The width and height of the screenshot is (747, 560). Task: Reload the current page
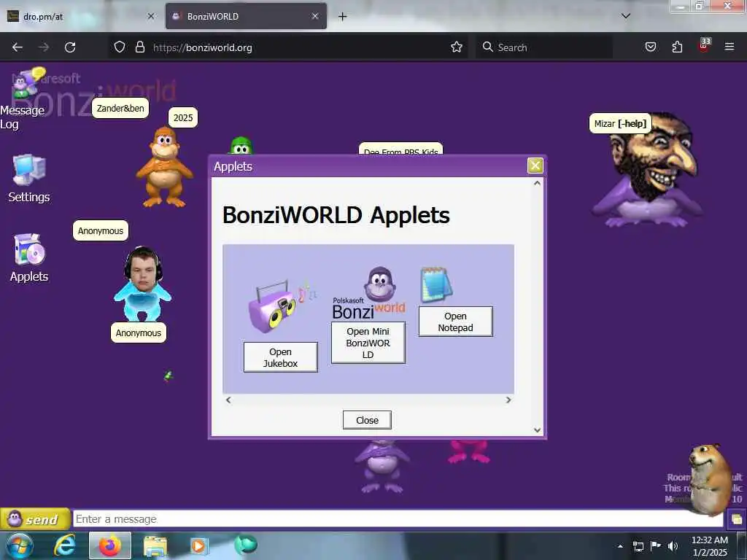(70, 47)
